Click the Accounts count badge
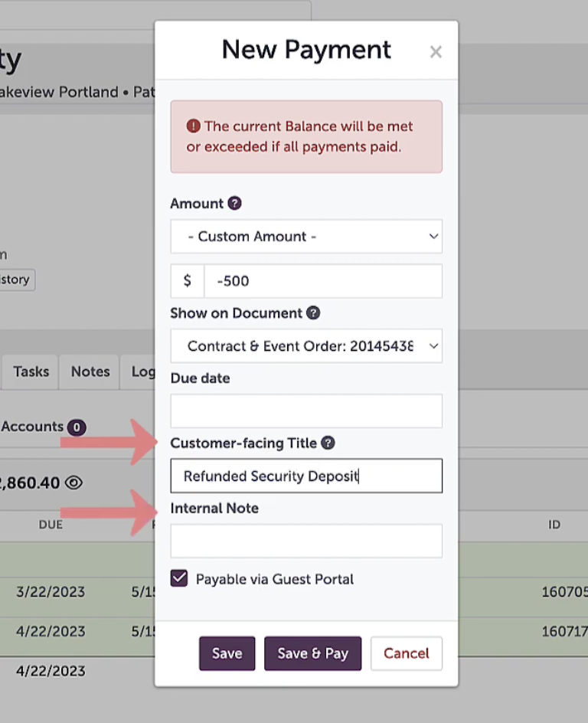Image resolution: width=588 pixels, height=723 pixels. (x=77, y=427)
